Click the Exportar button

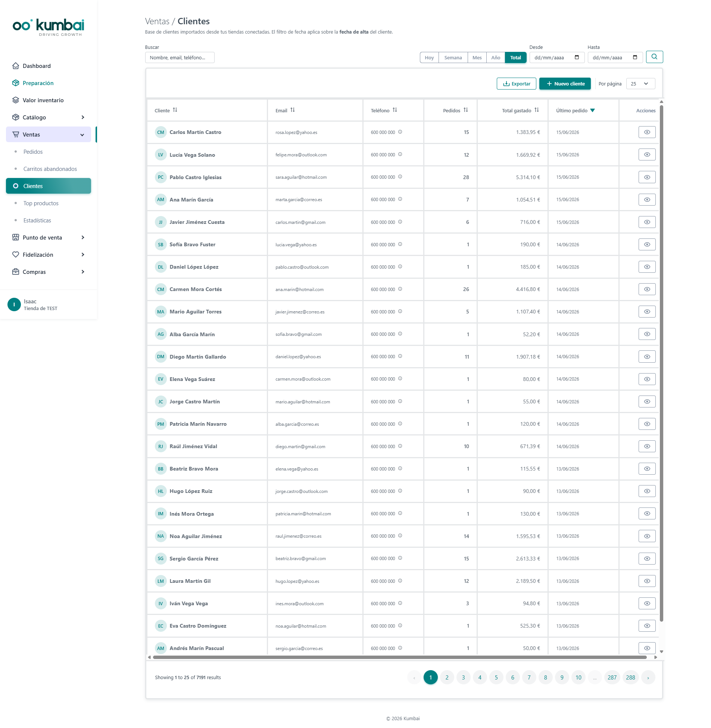point(517,84)
